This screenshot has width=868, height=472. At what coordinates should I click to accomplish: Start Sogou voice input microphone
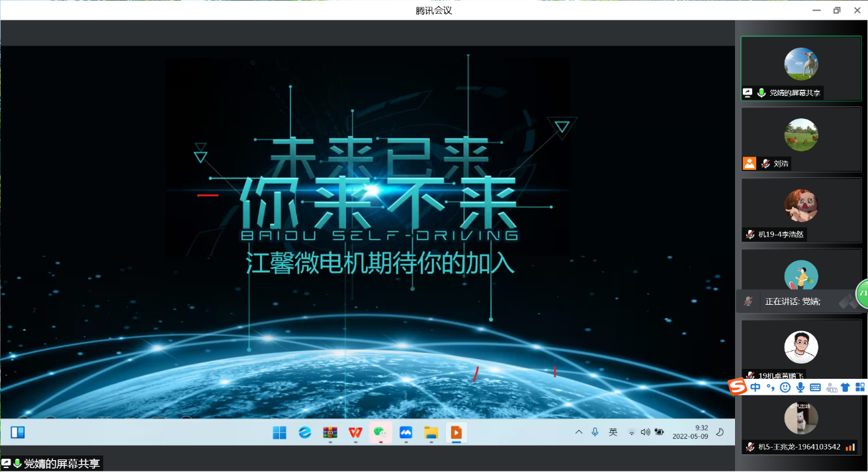[x=801, y=387]
